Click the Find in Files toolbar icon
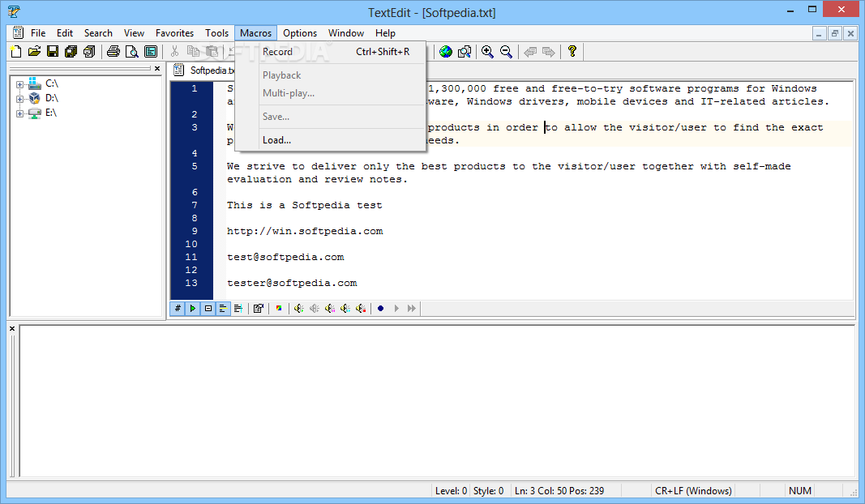 [x=465, y=52]
